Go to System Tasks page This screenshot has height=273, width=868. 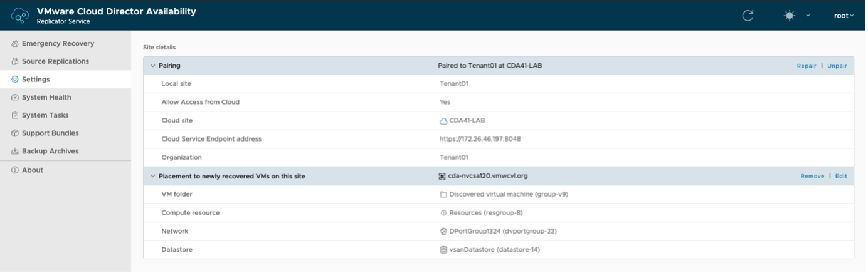click(x=45, y=115)
